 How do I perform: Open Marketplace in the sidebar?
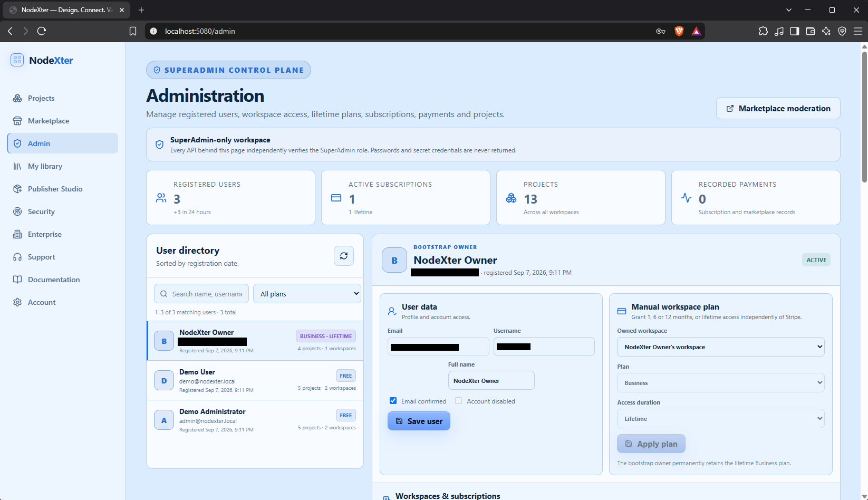pos(62,121)
